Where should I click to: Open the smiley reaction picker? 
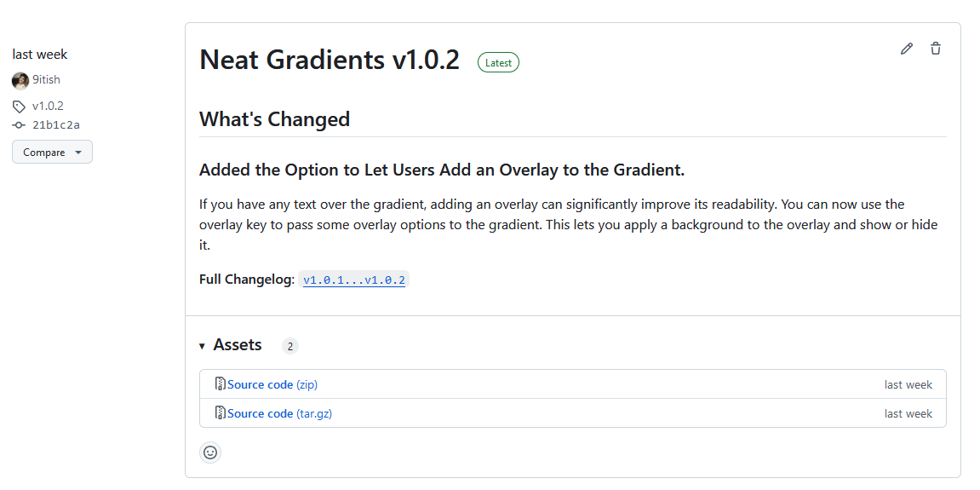click(x=210, y=453)
